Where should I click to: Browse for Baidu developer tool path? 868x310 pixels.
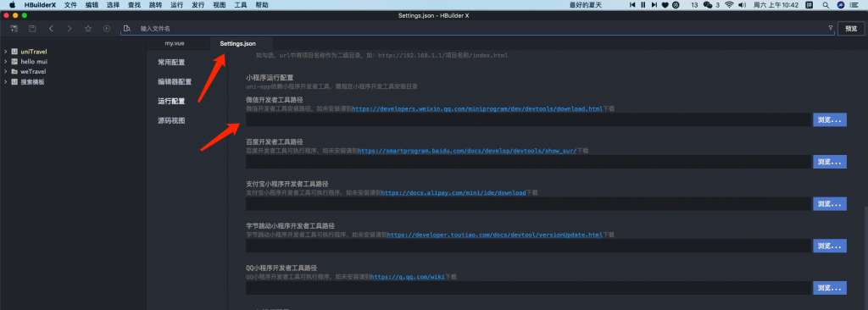pyautogui.click(x=830, y=162)
